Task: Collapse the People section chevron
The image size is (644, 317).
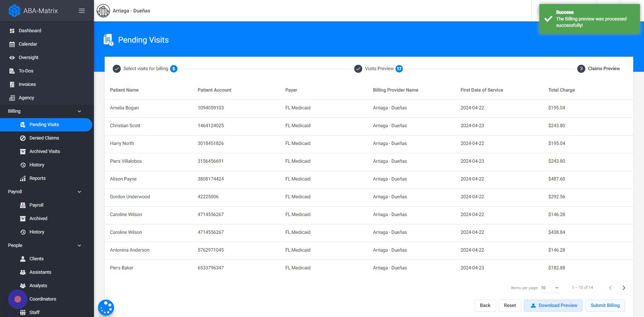Action: coord(79,245)
